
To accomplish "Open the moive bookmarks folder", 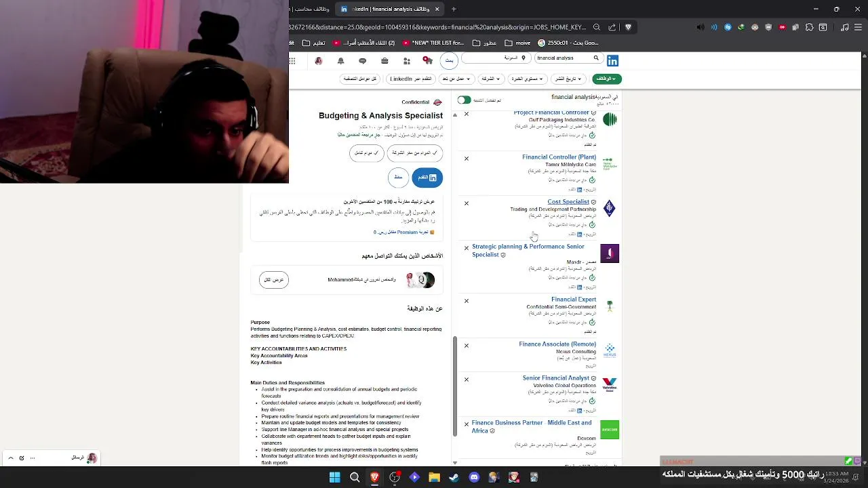I will point(517,43).
